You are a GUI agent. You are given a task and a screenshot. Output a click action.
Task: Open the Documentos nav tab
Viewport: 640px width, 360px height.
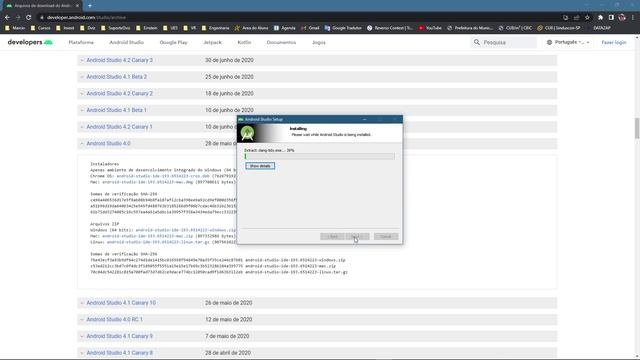[281, 42]
